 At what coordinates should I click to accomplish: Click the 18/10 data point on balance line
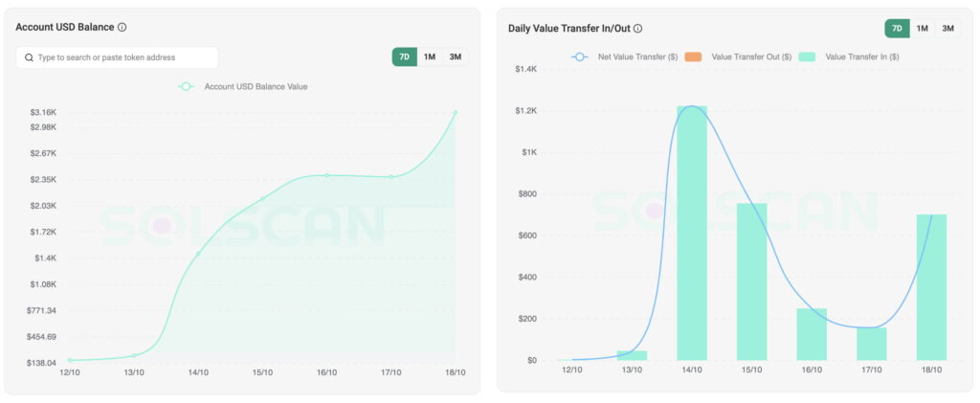(x=456, y=113)
